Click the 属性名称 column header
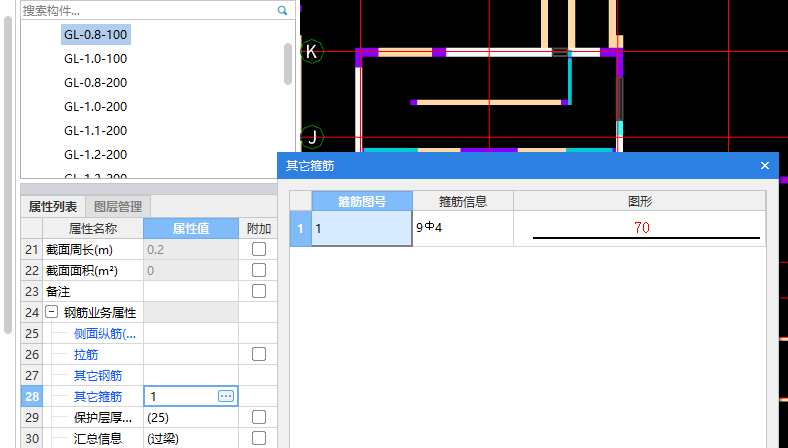 pos(93,229)
